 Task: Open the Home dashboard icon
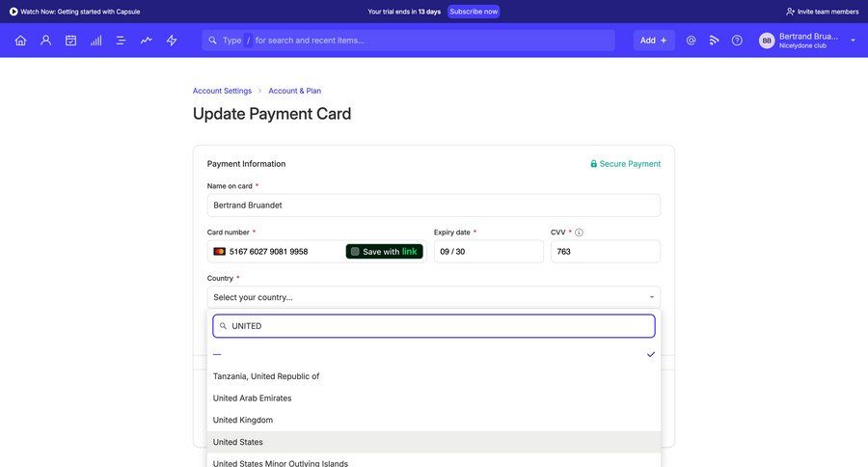(x=20, y=41)
